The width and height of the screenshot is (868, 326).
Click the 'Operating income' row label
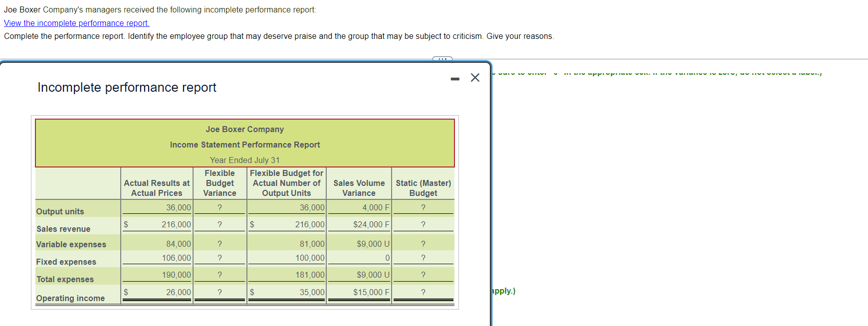[70, 298]
